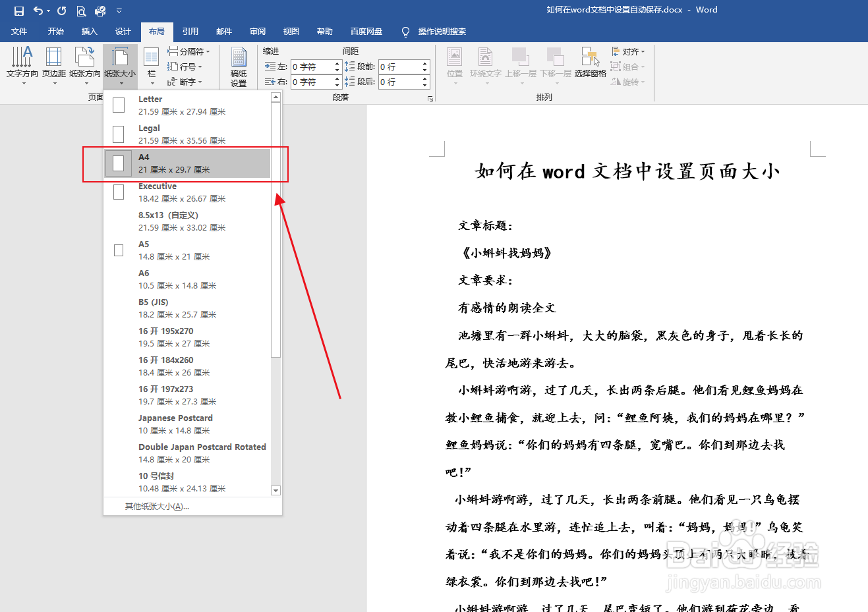Undo the last action

[x=37, y=10]
